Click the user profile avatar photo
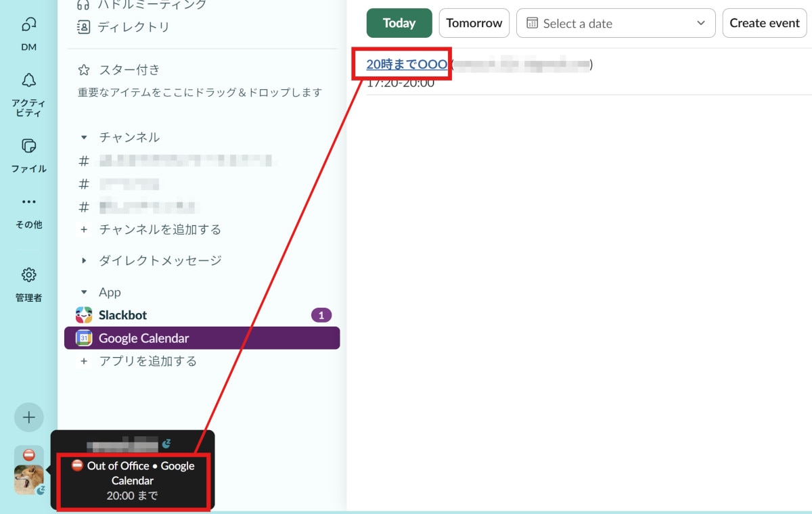This screenshot has height=514, width=812. (x=28, y=480)
